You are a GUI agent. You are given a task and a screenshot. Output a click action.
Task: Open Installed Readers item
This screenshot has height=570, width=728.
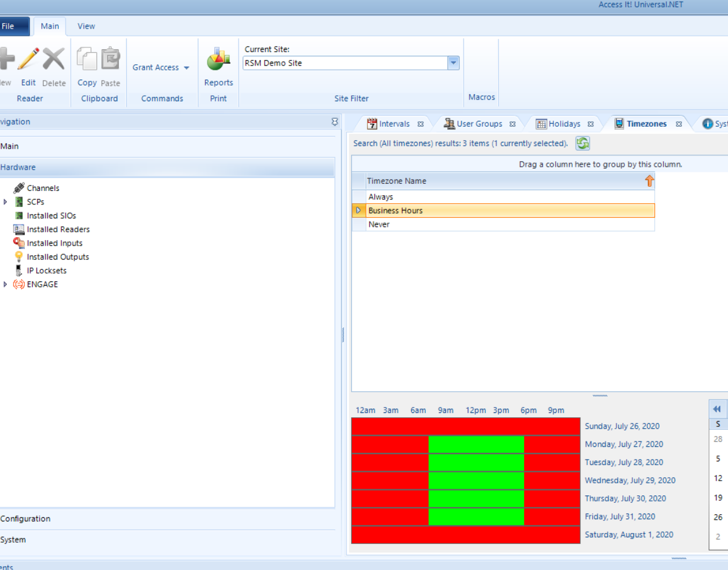(58, 229)
